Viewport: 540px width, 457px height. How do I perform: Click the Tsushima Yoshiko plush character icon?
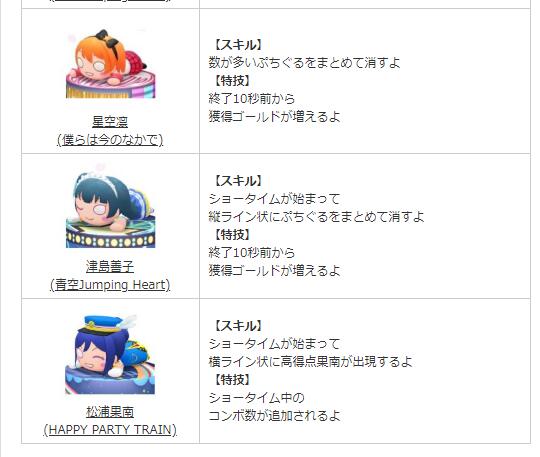111,210
